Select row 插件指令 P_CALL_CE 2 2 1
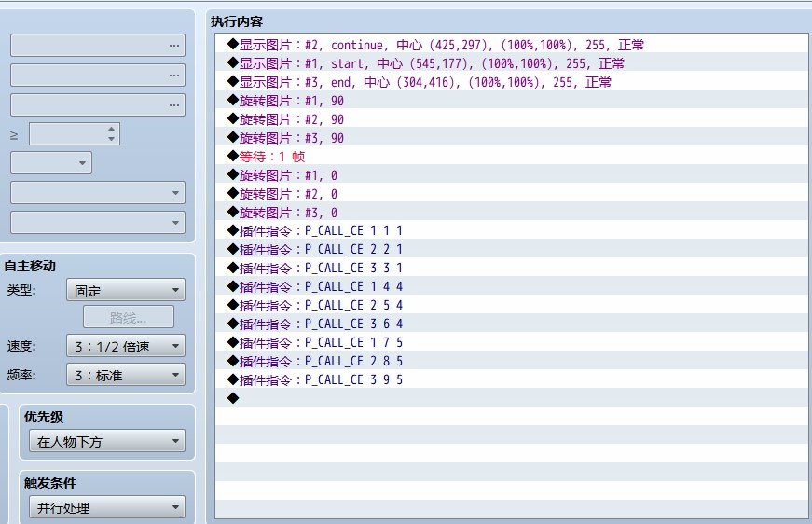Viewport: 812px width, 524px height. point(512,249)
